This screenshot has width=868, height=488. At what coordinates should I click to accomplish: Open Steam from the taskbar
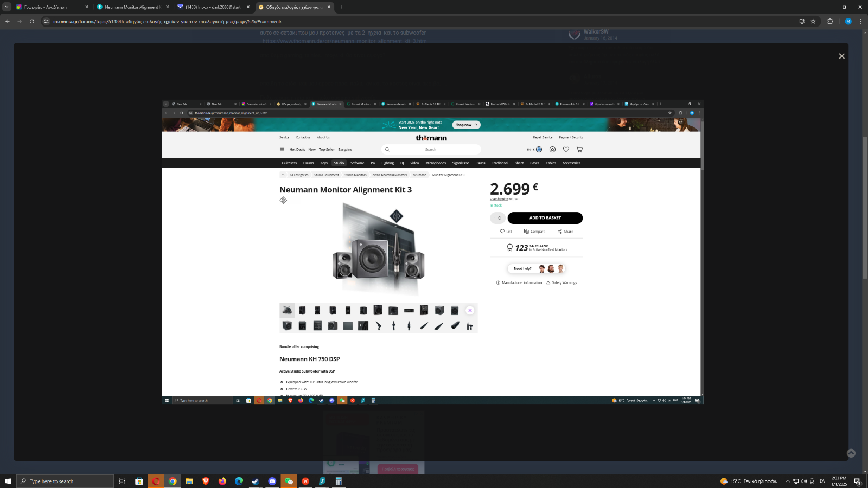coord(256,481)
